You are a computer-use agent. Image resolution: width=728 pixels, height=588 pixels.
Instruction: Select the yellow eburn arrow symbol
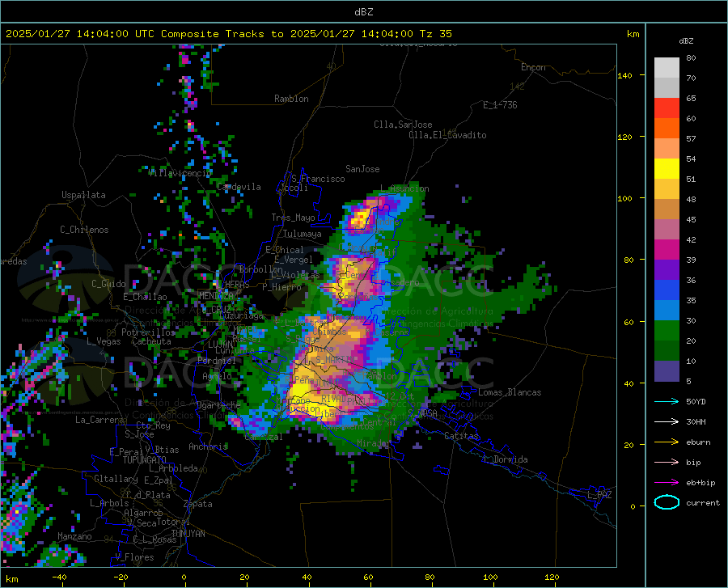click(x=667, y=442)
